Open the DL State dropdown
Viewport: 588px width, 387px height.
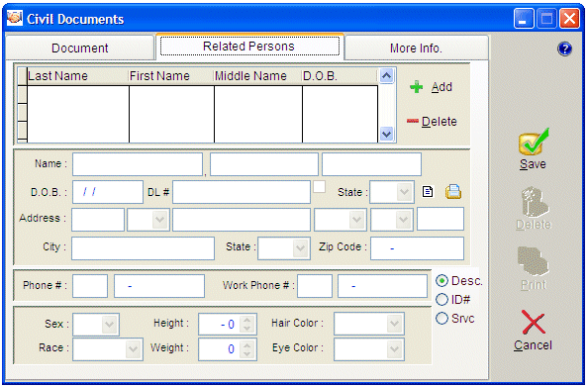pyautogui.click(x=404, y=192)
